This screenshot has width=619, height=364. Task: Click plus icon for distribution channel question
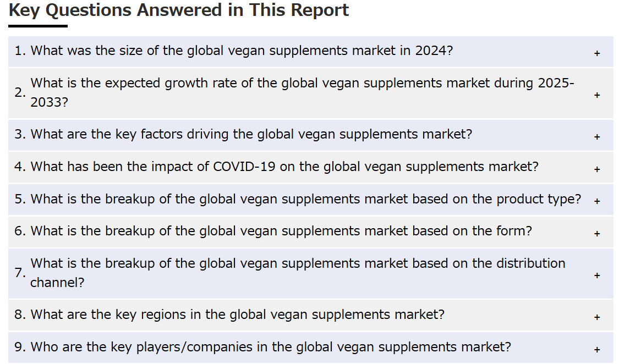pyautogui.click(x=597, y=275)
